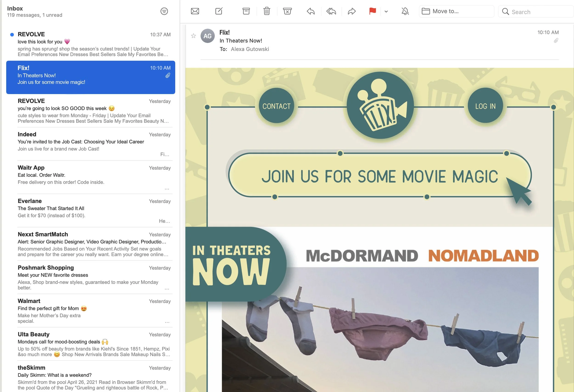Flag the message with red flag
Viewport: 574px width, 392px height.
click(x=372, y=11)
